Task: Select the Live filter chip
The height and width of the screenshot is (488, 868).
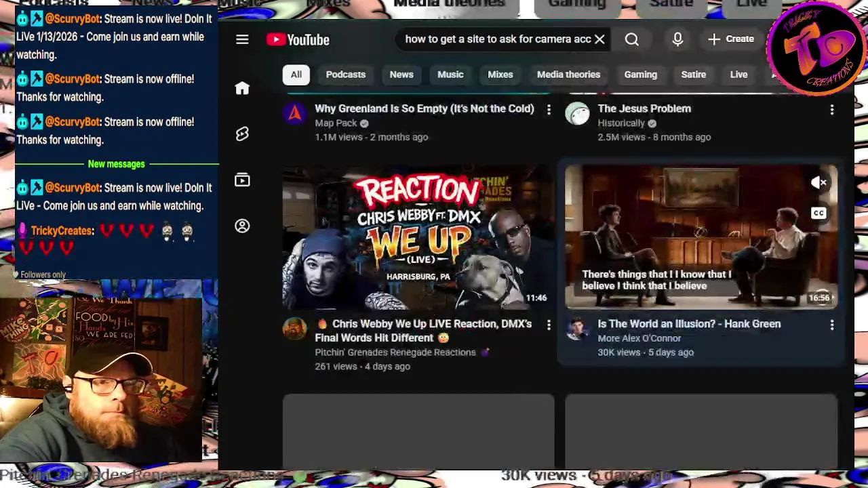Action: [x=738, y=75]
